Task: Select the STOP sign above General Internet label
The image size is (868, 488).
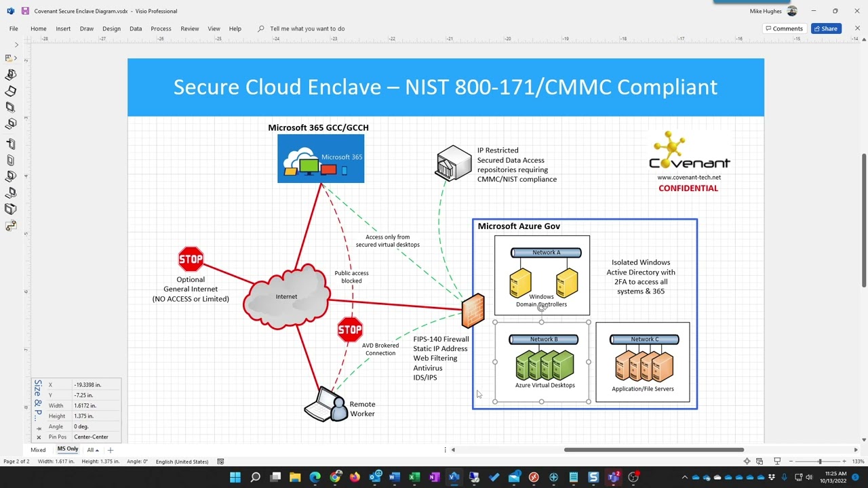Action: [x=191, y=258]
